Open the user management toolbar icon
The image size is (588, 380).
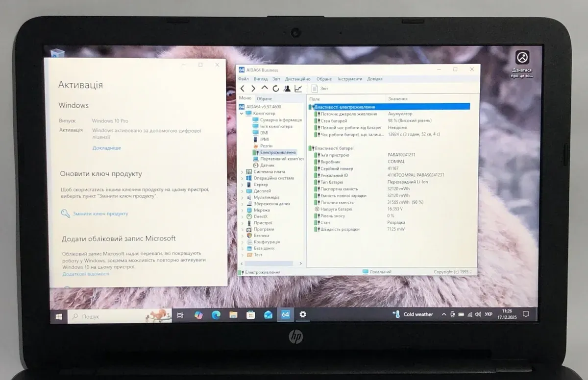(x=287, y=89)
